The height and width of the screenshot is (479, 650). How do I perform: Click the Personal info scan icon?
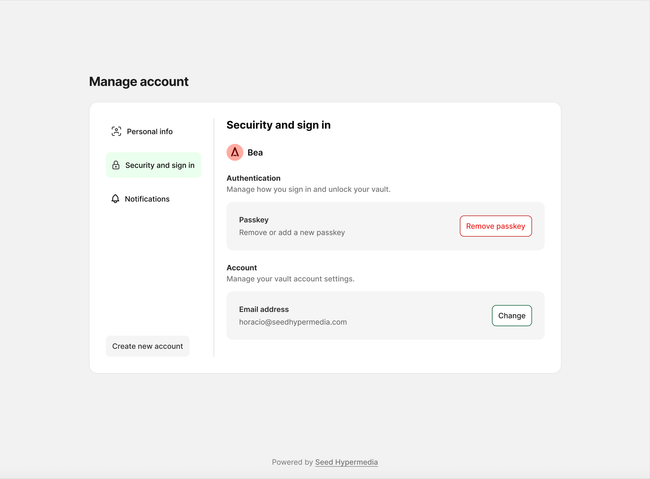coord(116,131)
